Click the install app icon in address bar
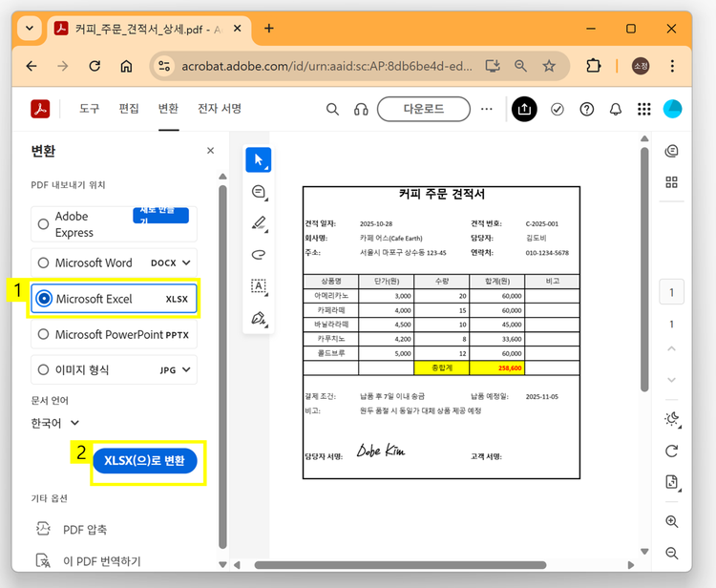This screenshot has height=588, width=716. pos(493,66)
